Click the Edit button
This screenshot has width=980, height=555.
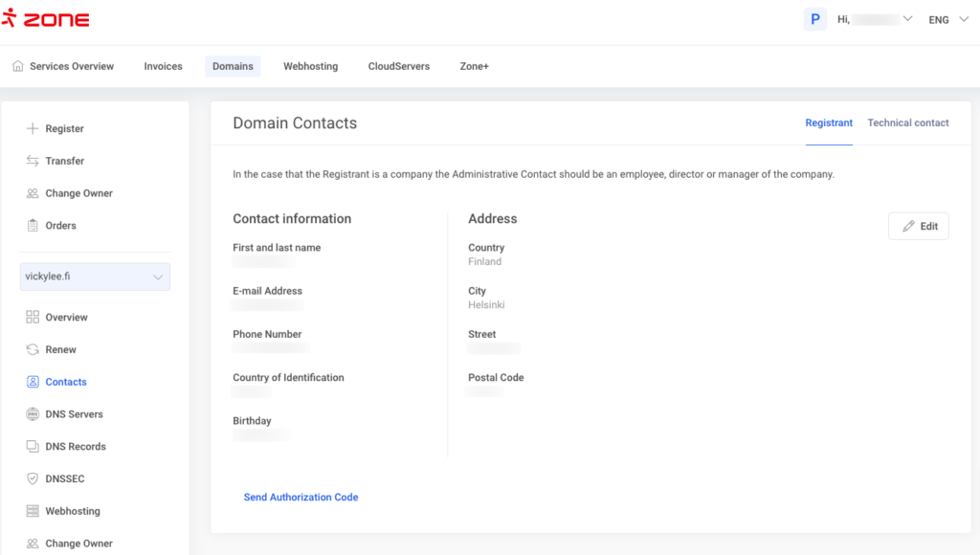tap(918, 226)
